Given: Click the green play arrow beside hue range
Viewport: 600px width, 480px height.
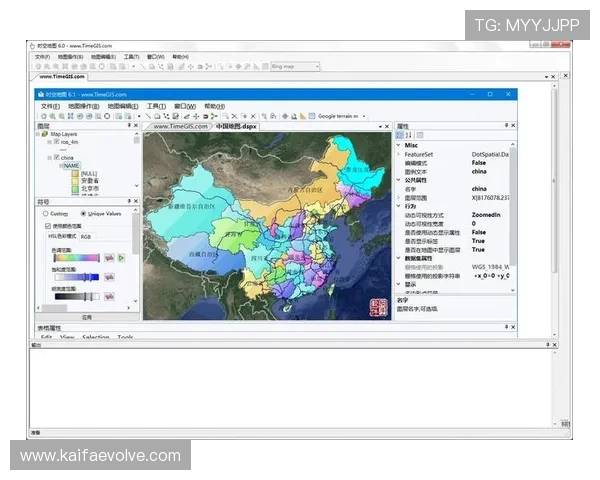Looking at the screenshot, I should (121, 258).
